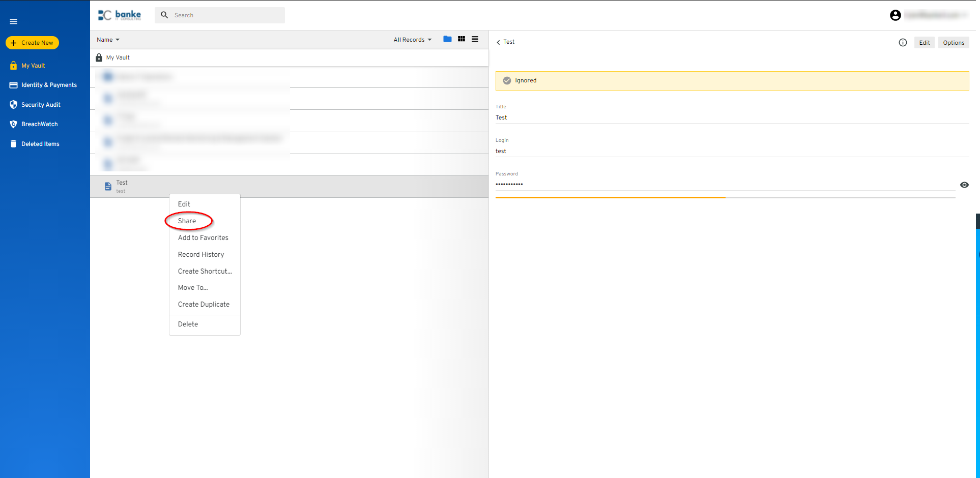This screenshot has width=980, height=478.
Task: Click the Ignored status checkmark
Action: (507, 80)
